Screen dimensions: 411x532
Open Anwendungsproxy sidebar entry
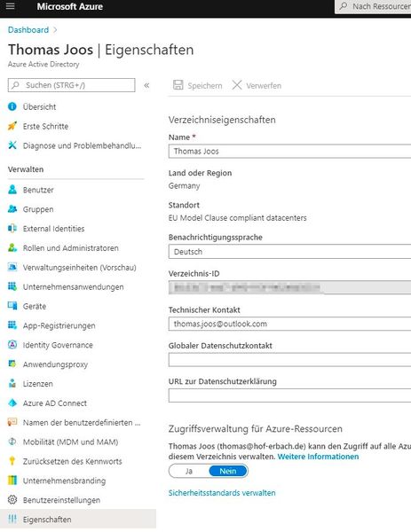click(55, 364)
